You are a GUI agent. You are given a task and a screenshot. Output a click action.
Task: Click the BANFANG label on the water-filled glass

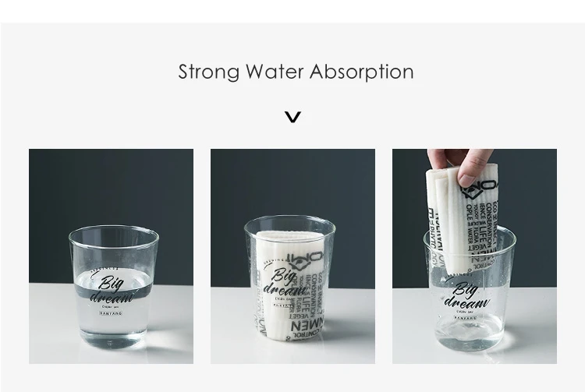tap(111, 313)
